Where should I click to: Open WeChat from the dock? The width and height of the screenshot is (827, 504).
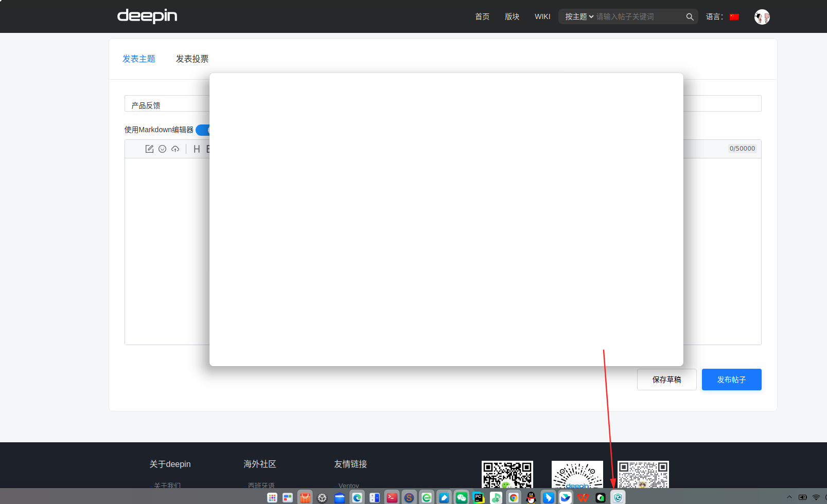pos(462,497)
